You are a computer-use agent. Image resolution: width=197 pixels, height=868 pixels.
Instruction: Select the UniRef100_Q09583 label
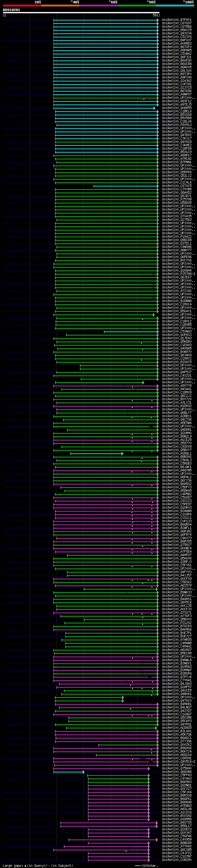(x=176, y=667)
